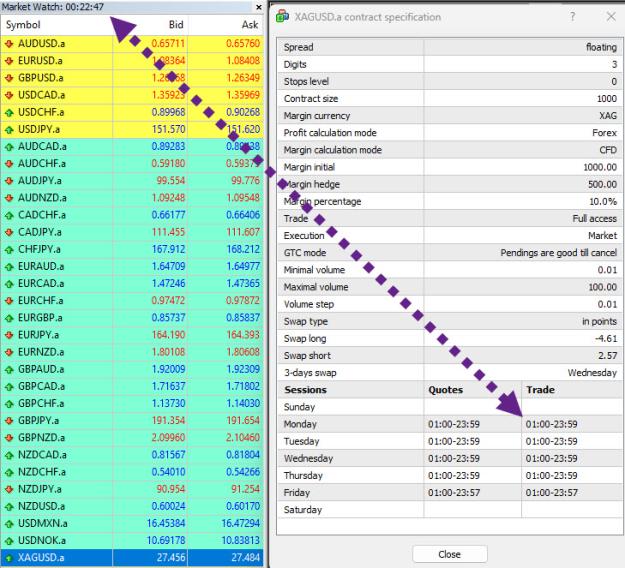Image resolution: width=625 pixels, height=568 pixels.
Task: Click the green up arrow beside USDCHF.a
Action: (x=9, y=112)
